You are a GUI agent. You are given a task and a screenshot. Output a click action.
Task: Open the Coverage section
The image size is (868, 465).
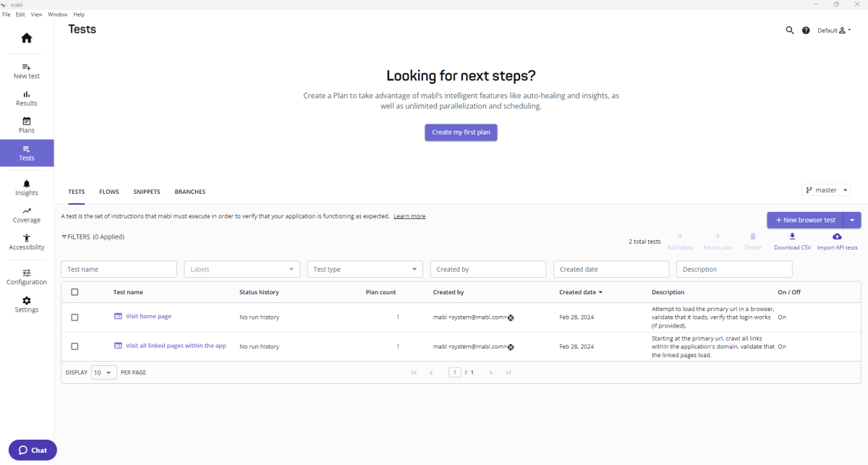coord(26,215)
